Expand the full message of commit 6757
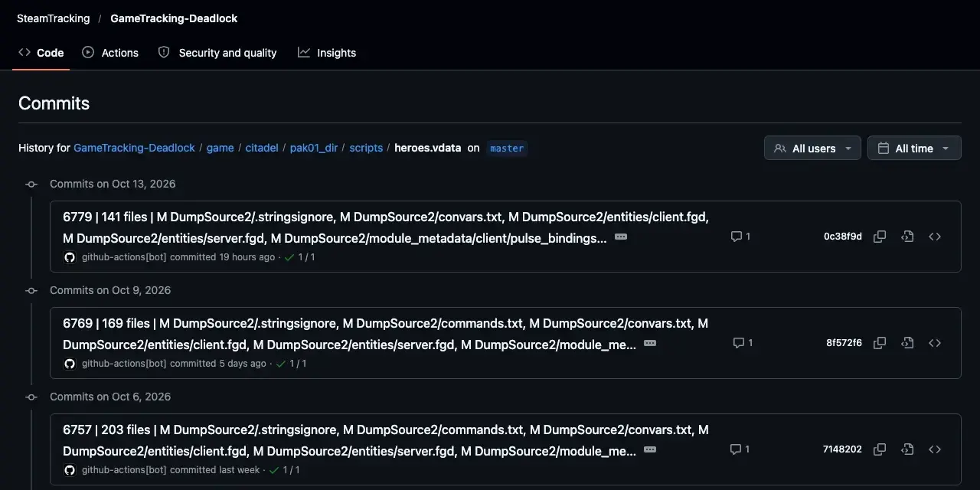980x490 pixels. coord(650,450)
